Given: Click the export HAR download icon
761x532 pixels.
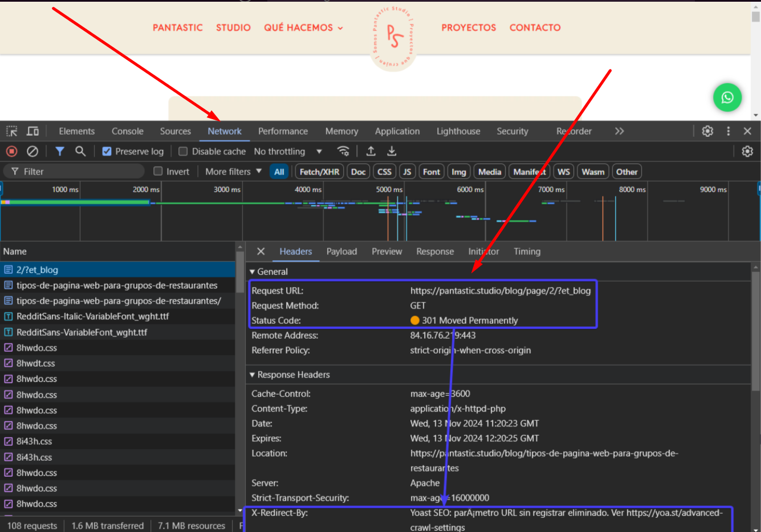Looking at the screenshot, I should click(x=392, y=151).
